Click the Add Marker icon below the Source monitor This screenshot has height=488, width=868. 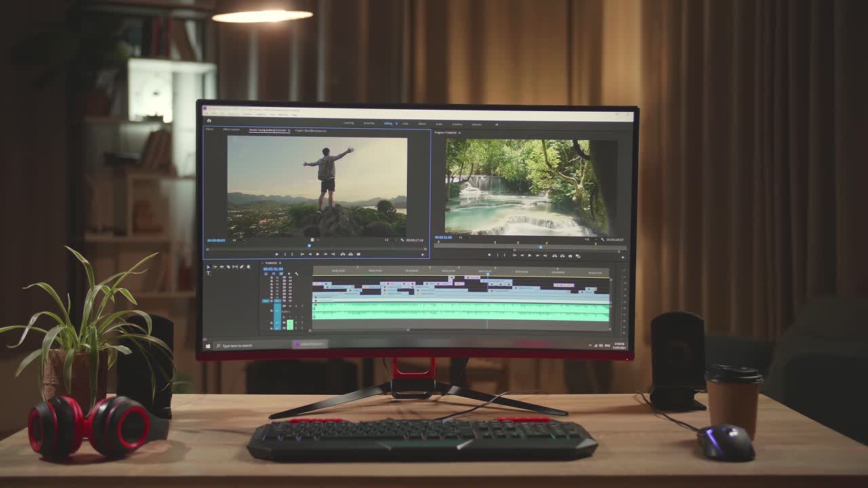(x=277, y=253)
